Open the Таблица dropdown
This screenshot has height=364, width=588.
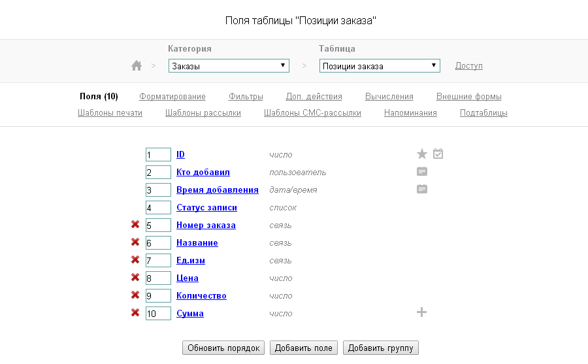(x=380, y=66)
